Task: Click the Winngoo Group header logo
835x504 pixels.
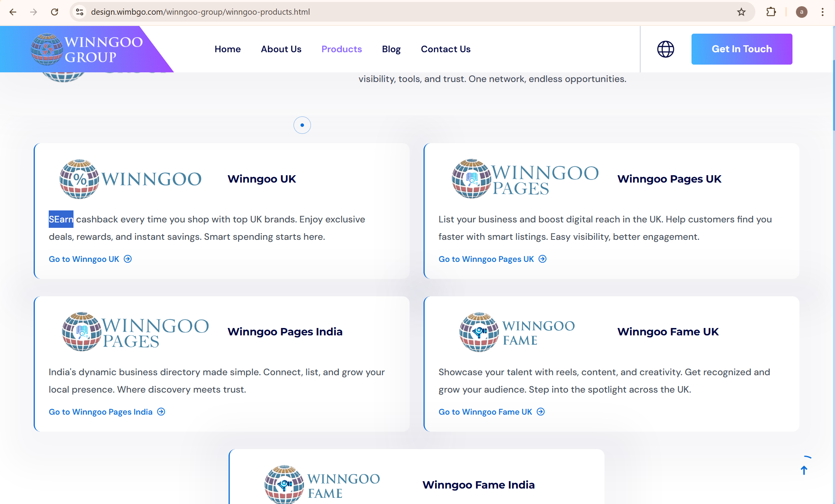Action: click(x=87, y=49)
